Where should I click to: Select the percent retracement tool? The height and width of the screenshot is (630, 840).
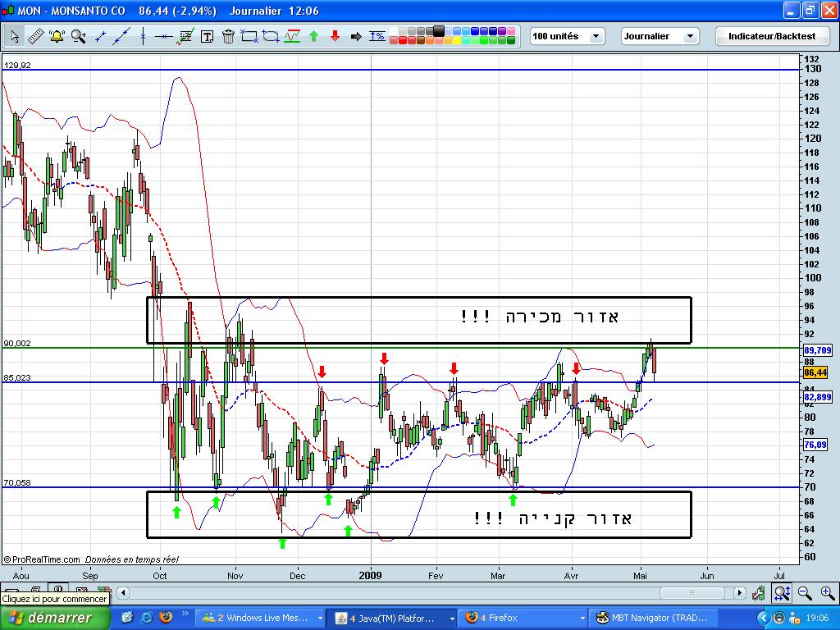(x=377, y=36)
